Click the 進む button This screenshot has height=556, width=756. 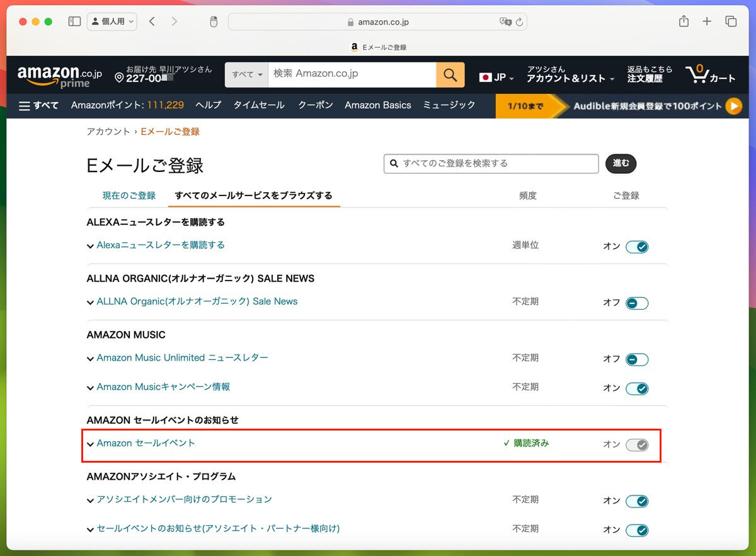[x=621, y=163]
